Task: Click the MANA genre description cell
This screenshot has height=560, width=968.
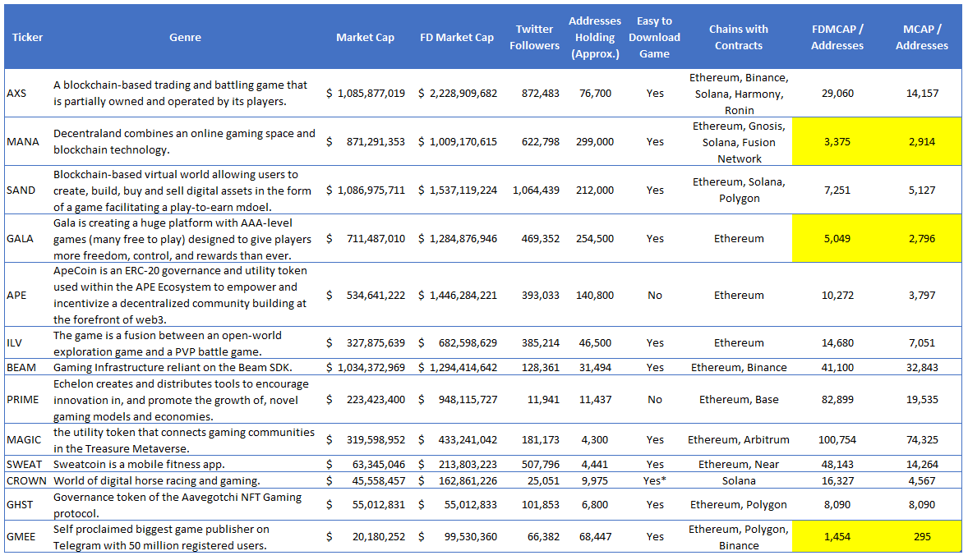Action: click(184, 141)
